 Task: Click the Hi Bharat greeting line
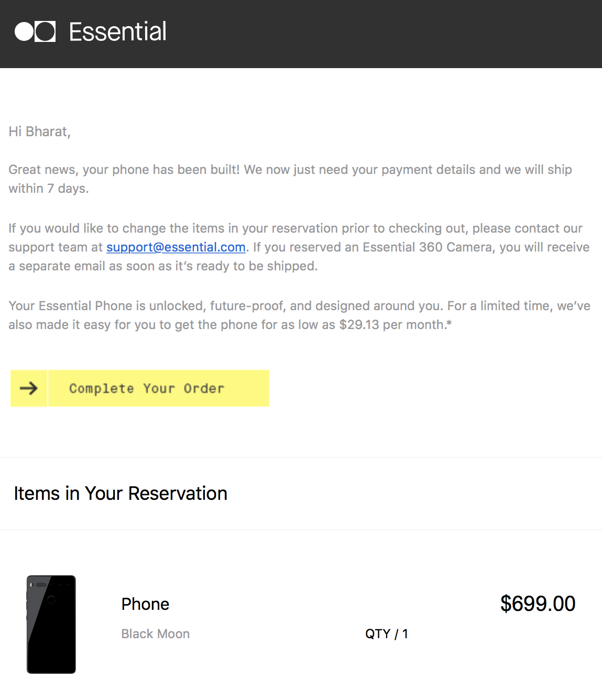pos(40,132)
